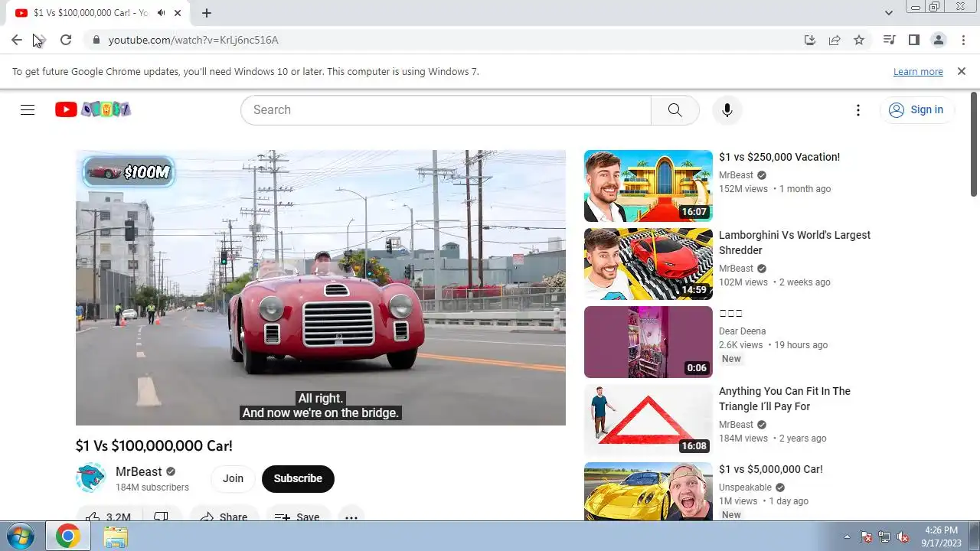Expand the tab search dropdown arrow
980x551 pixels.
pyautogui.click(x=888, y=13)
